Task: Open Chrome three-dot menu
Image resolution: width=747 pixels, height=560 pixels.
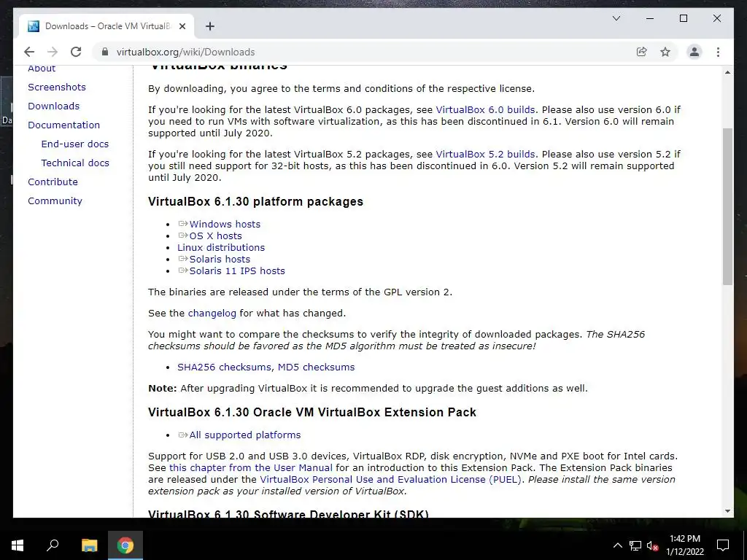Action: point(718,52)
